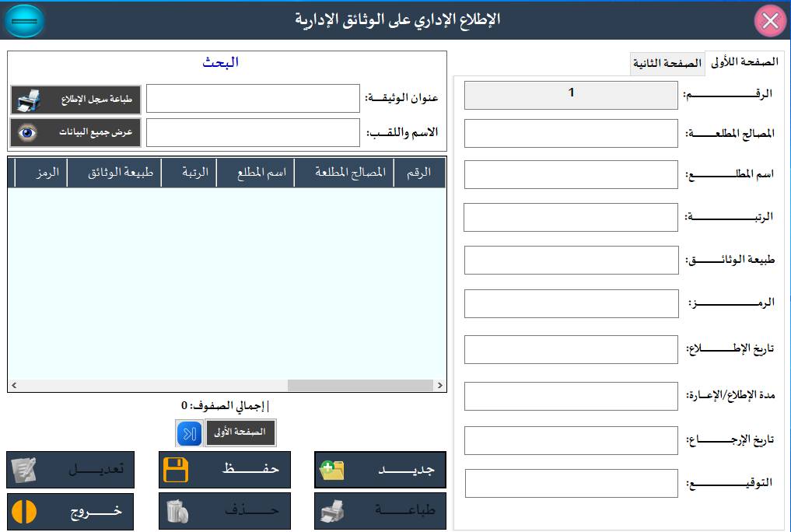Close the window with the pink X button
Viewport: 791px width, 532px height.
(x=770, y=21)
